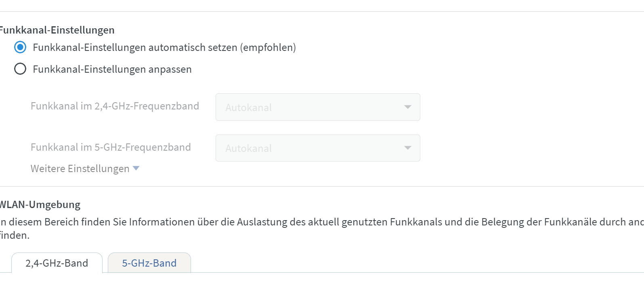Click the arrow icon of 5-GHz channel dropdown

407,148
